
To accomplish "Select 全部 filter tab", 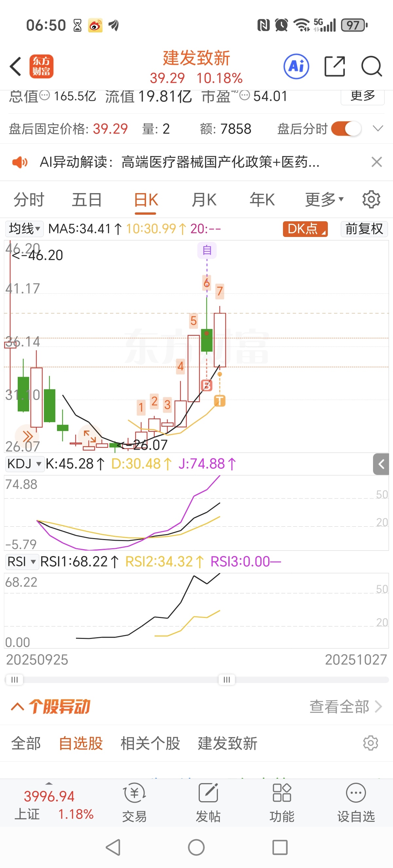I will point(26,743).
